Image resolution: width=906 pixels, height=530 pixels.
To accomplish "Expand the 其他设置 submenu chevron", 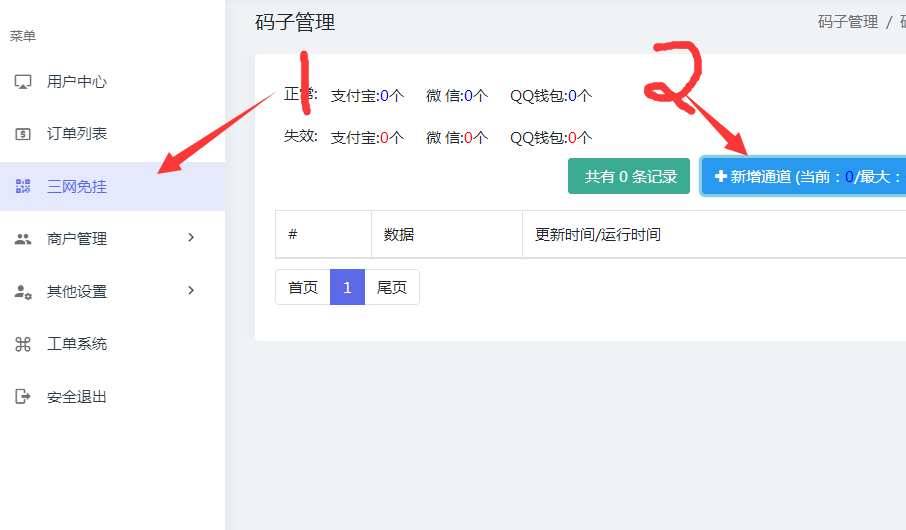I will [191, 290].
